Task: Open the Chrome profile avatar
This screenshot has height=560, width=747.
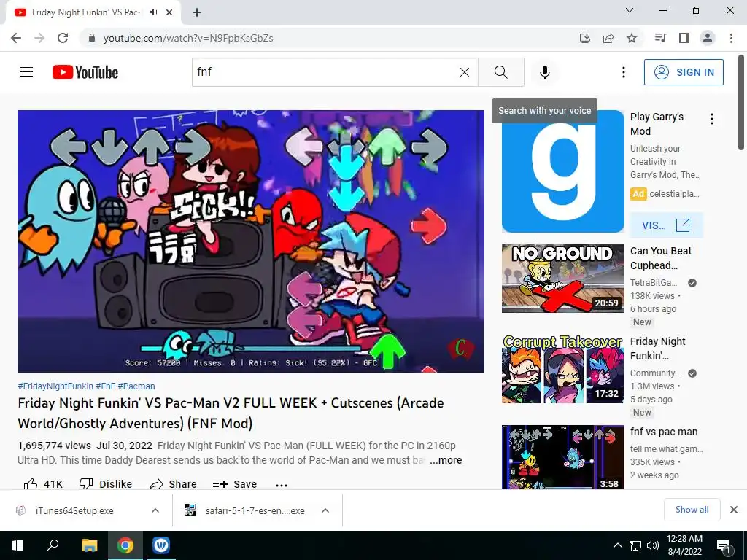Action: (708, 38)
